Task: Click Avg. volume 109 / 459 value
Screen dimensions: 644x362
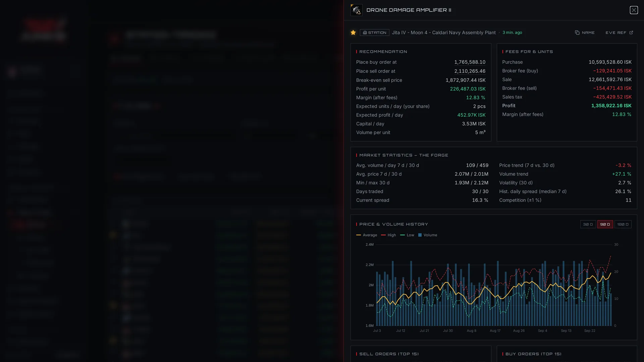Action: pos(477,165)
